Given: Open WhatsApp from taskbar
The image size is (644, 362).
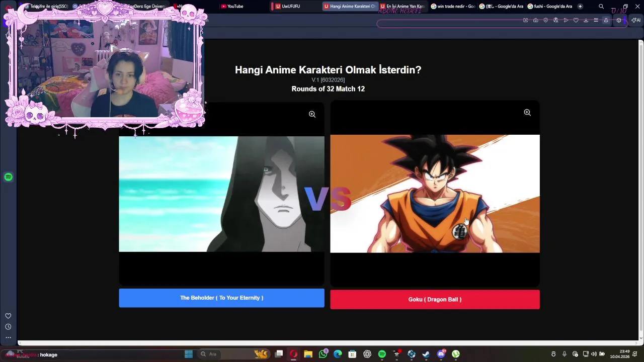Looking at the screenshot, I should click(x=323, y=354).
